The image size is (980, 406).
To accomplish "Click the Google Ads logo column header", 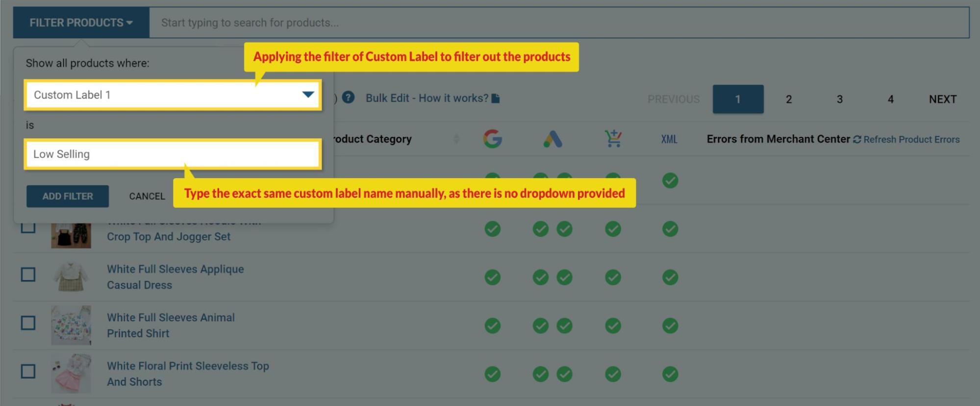I will 553,139.
